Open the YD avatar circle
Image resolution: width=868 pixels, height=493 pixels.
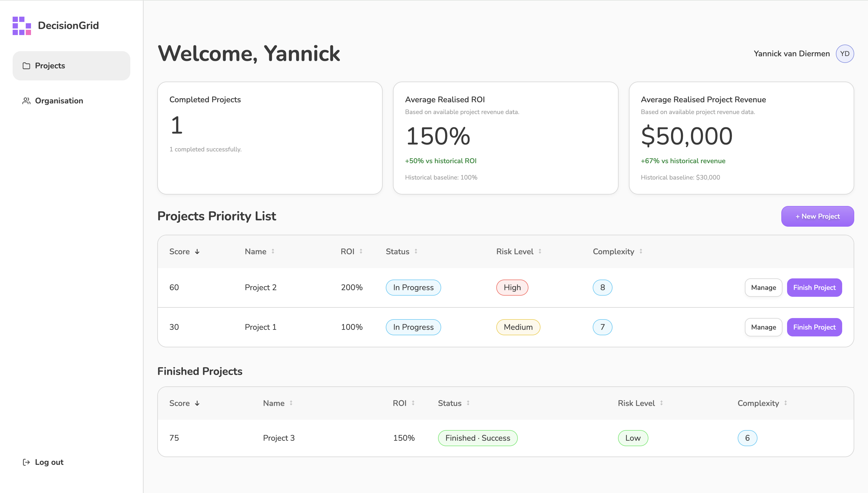point(845,53)
